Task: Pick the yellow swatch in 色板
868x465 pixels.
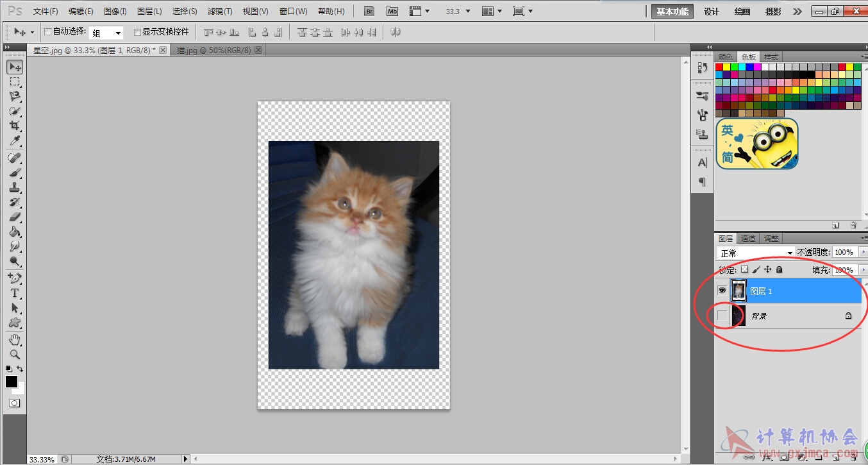Action: (727, 67)
